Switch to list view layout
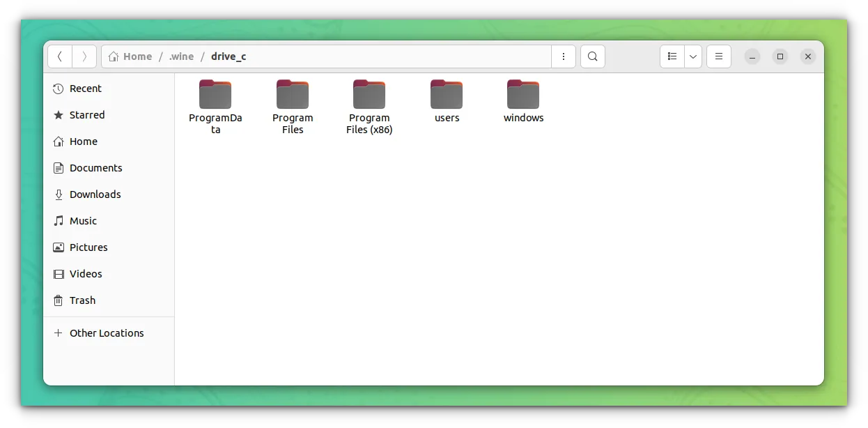868x428 pixels. [672, 56]
